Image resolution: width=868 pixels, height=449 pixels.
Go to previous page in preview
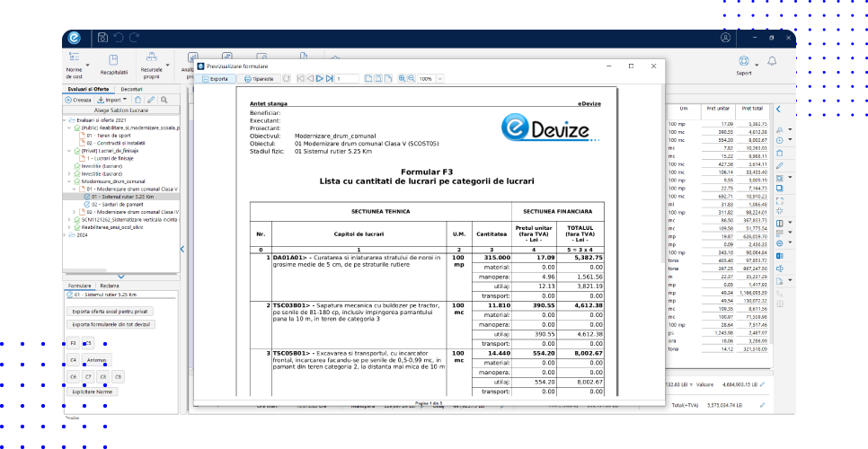coord(310,79)
